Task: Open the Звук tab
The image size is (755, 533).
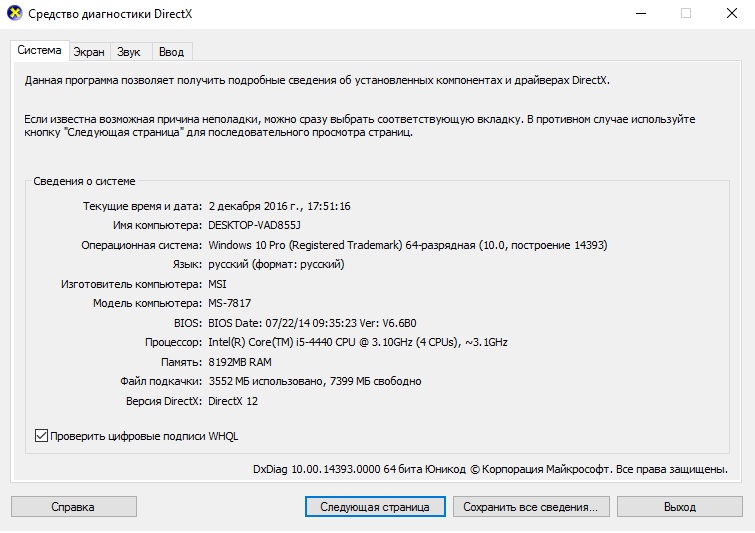Action: click(128, 52)
